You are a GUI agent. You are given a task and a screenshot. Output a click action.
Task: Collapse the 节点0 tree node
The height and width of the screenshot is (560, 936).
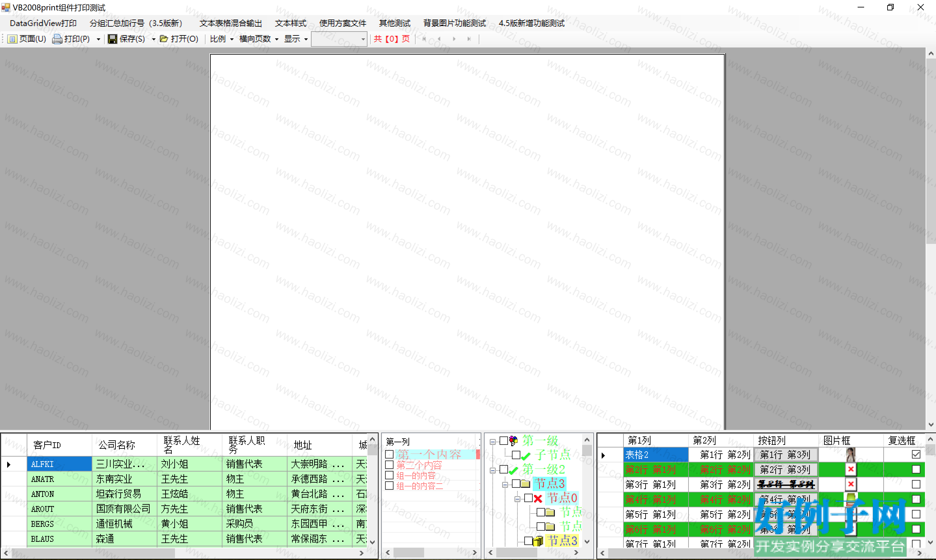coord(517,499)
